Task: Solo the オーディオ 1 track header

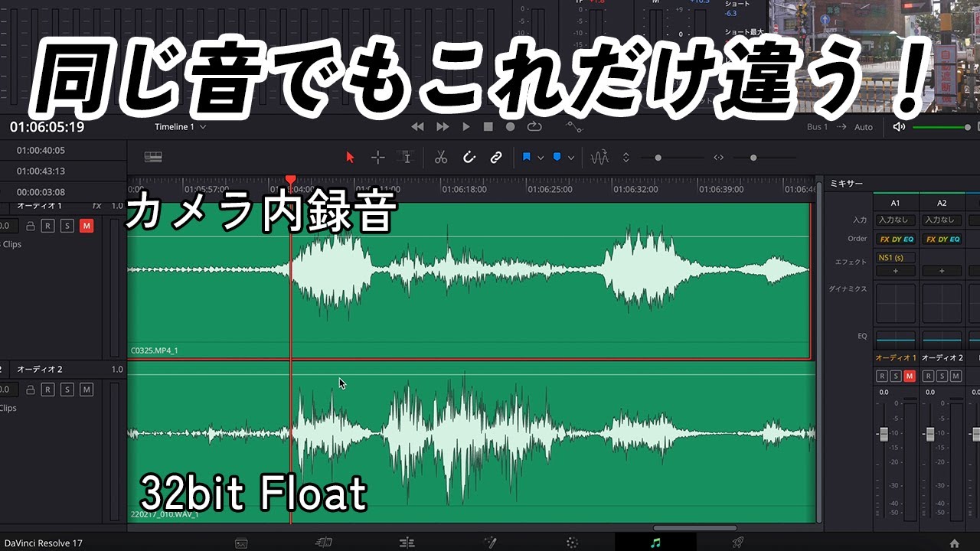Action: 67,226
